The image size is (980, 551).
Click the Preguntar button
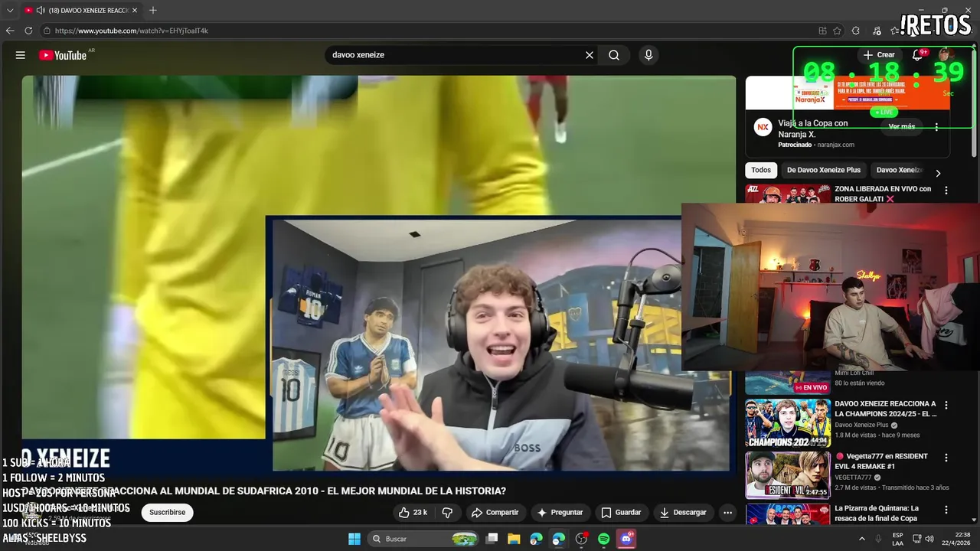point(560,512)
